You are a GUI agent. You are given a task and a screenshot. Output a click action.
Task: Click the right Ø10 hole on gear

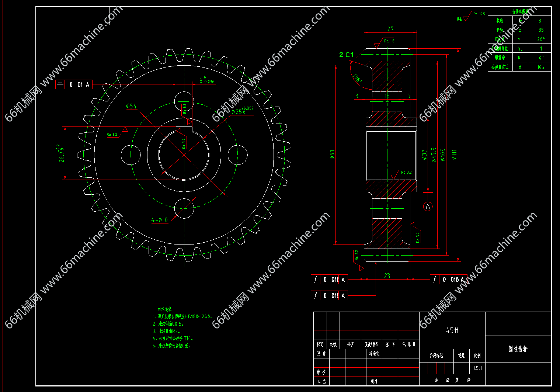(237, 155)
